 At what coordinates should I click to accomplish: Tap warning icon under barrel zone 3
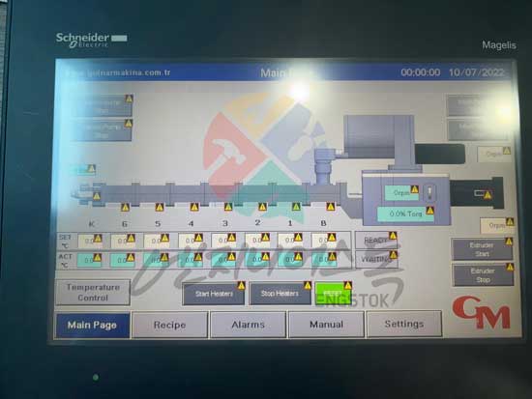point(228,207)
